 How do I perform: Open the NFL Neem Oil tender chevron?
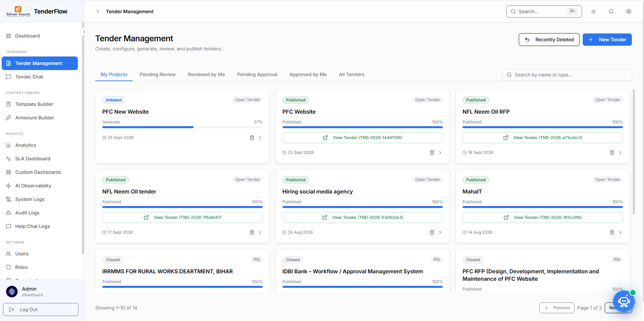click(260, 232)
